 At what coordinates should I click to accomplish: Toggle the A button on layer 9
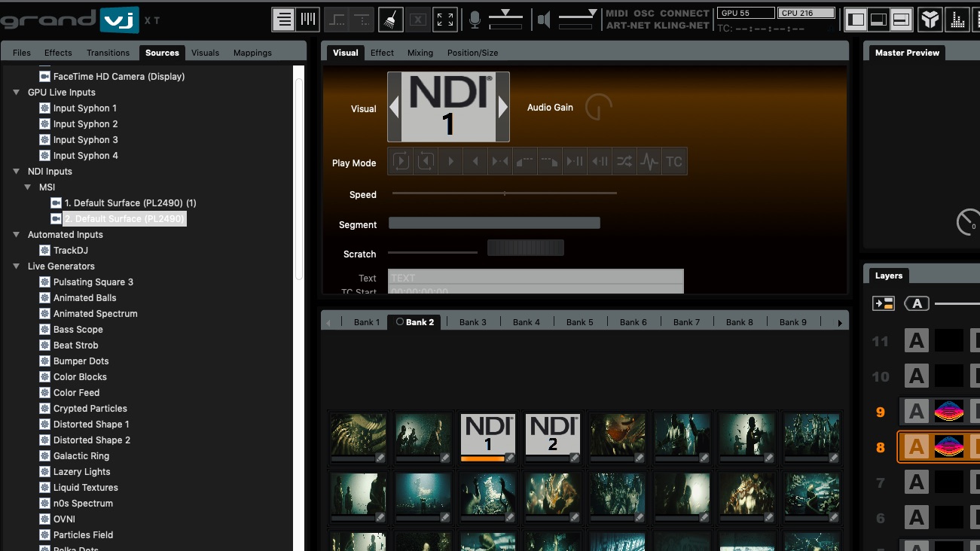pos(917,411)
